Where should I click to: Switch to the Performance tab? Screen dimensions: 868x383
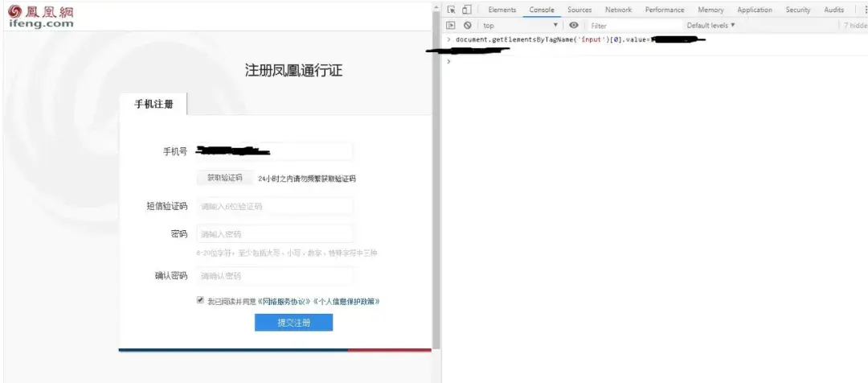point(665,10)
